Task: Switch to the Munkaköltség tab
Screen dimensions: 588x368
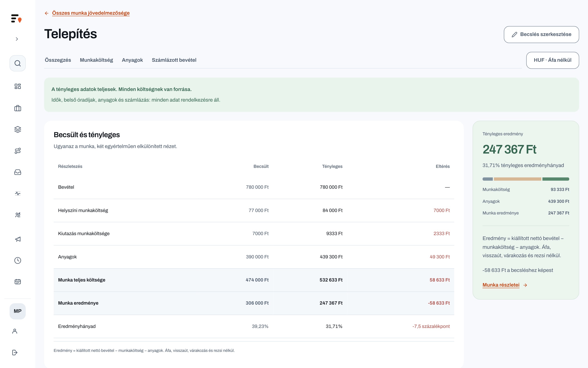Action: pyautogui.click(x=96, y=60)
